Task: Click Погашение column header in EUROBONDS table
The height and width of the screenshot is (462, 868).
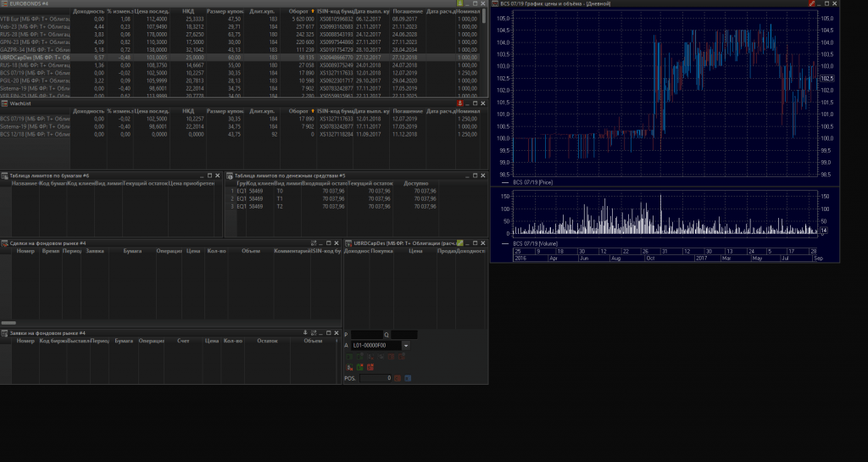Action: click(408, 11)
